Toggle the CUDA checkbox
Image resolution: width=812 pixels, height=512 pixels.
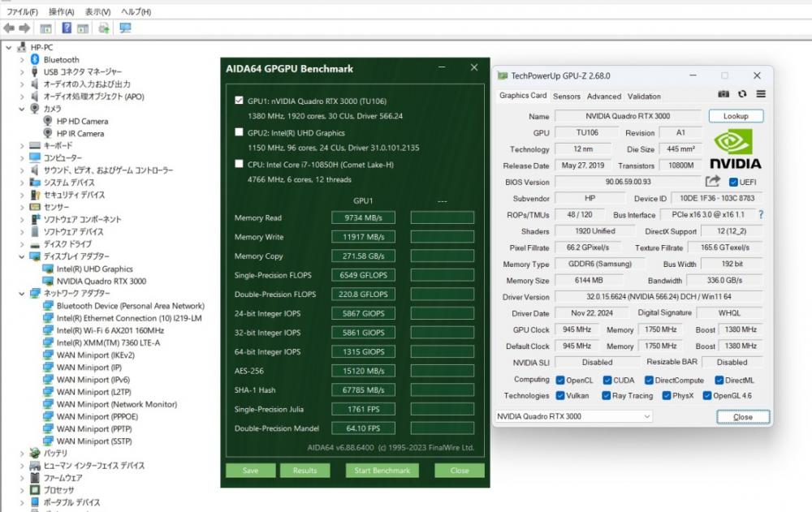607,380
